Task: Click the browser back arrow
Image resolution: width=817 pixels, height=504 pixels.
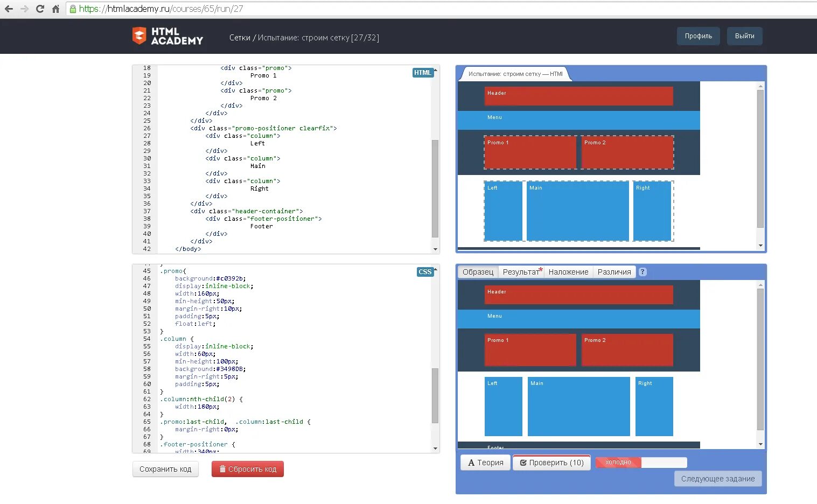Action: pyautogui.click(x=9, y=9)
